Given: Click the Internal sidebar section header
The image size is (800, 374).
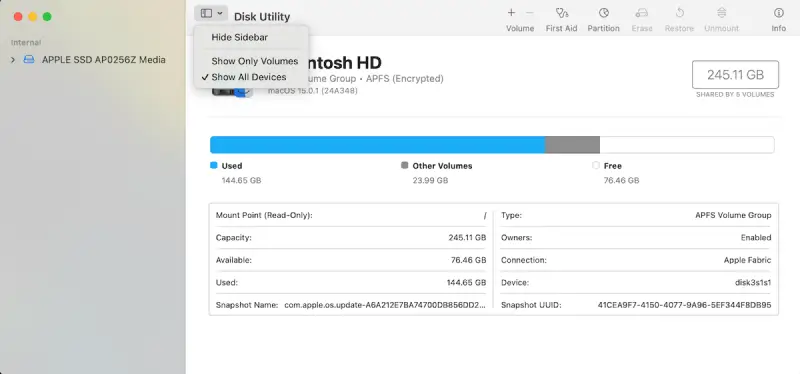Looking at the screenshot, I should pyautogui.click(x=26, y=42).
